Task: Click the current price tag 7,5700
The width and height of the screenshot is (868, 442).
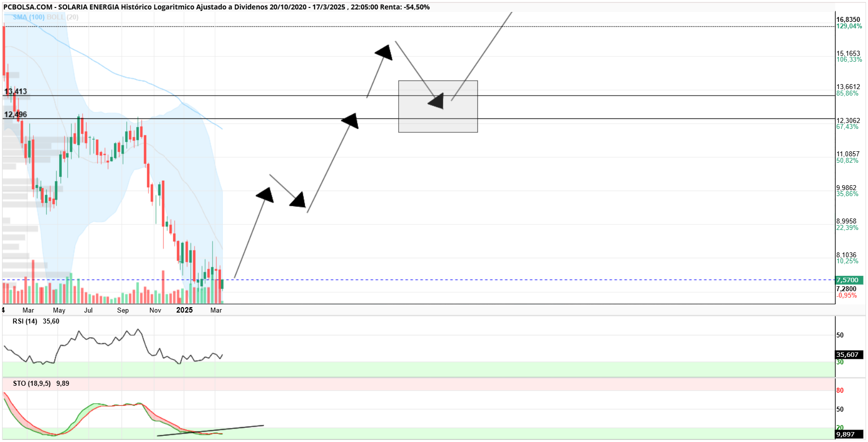Action: click(849, 280)
